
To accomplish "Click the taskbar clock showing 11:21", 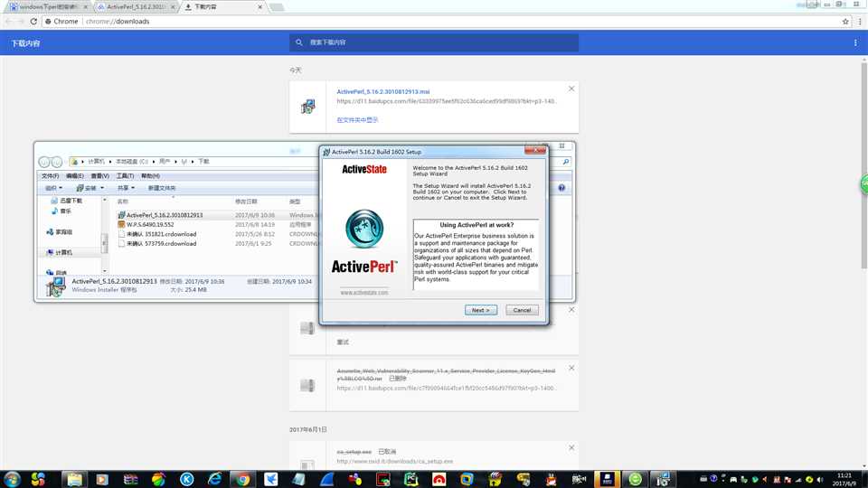I will (x=844, y=479).
